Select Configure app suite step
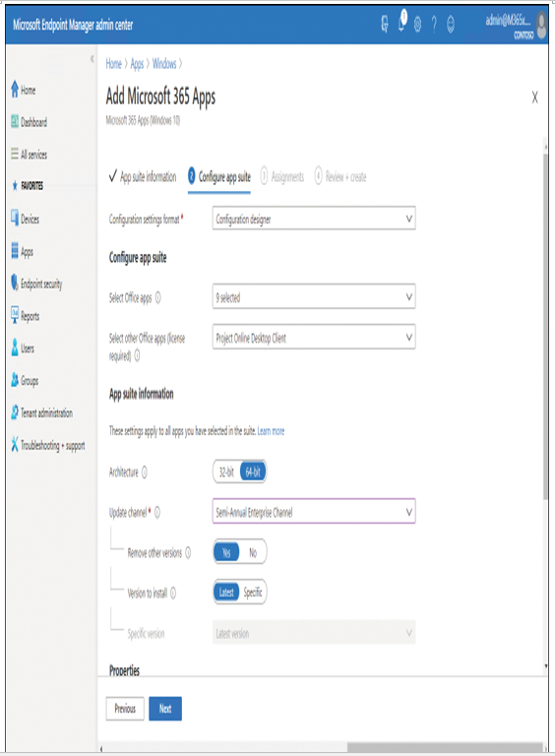This screenshot has height=756, width=555. (x=219, y=177)
